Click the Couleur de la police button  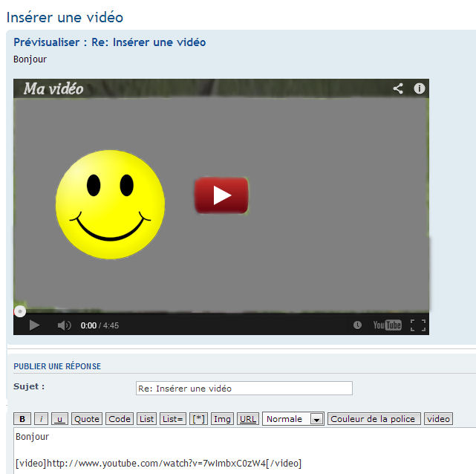(x=374, y=419)
